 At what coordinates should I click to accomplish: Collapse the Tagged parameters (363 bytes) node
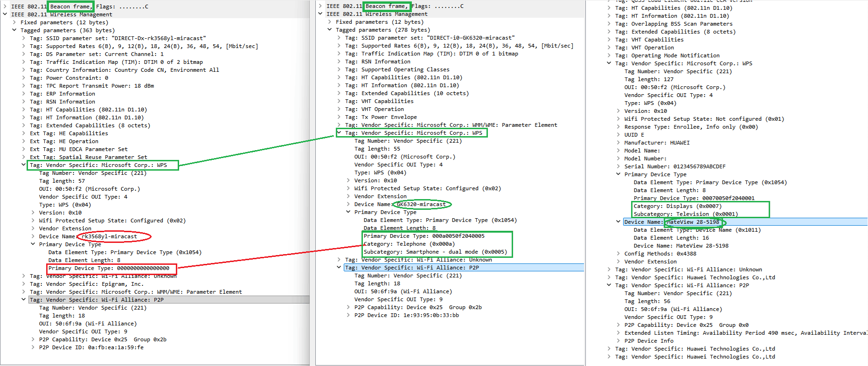pyautogui.click(x=14, y=30)
